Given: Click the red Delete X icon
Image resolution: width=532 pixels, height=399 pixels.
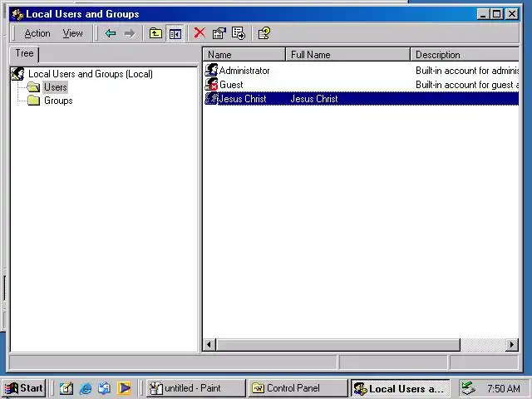Looking at the screenshot, I should [x=199, y=33].
